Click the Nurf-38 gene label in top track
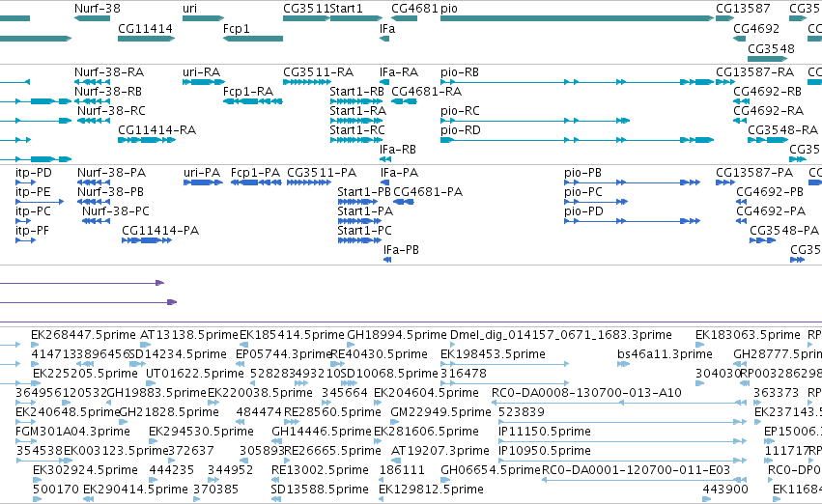The height and width of the screenshot is (504, 822). (x=97, y=9)
